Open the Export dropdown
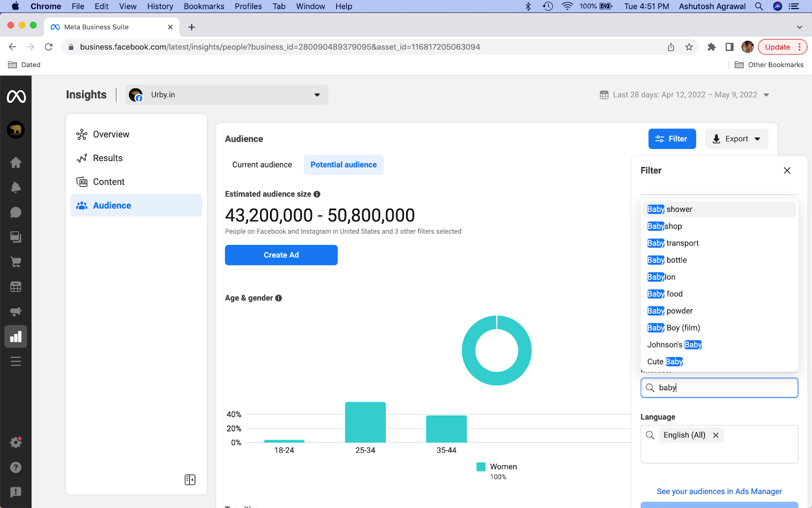 click(736, 139)
